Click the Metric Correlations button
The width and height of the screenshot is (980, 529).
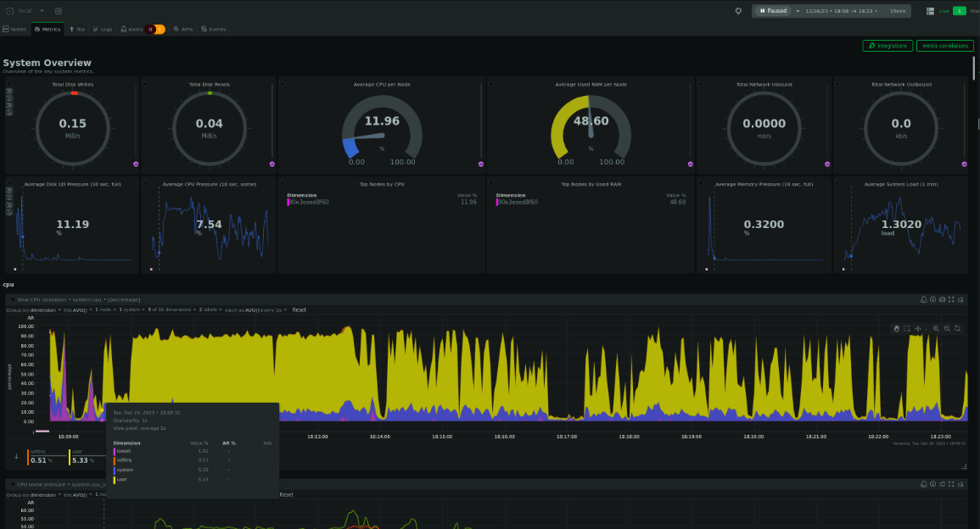[x=944, y=45]
